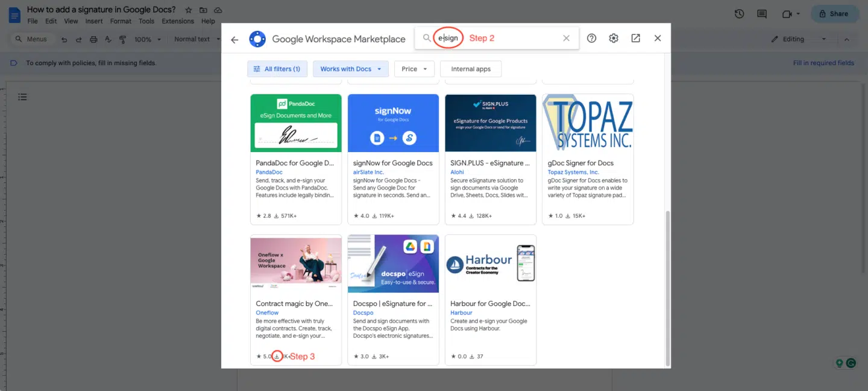The width and height of the screenshot is (868, 391).
Task: Select the document title text
Action: point(101,10)
